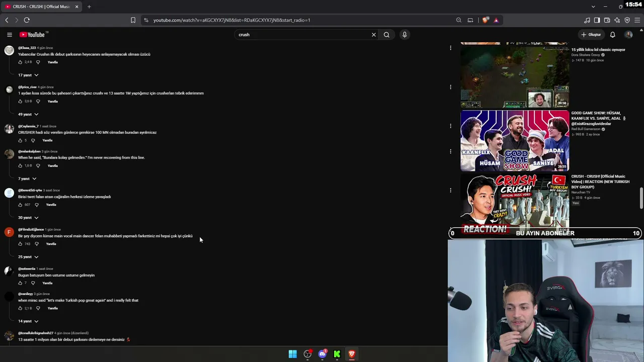
Task: Click the page vertical scrollbar thumb
Action: (641, 198)
